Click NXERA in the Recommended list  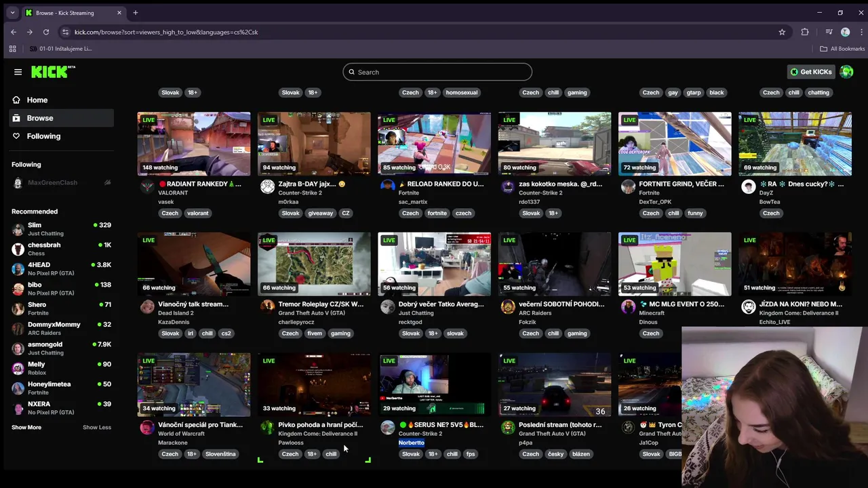(x=61, y=408)
